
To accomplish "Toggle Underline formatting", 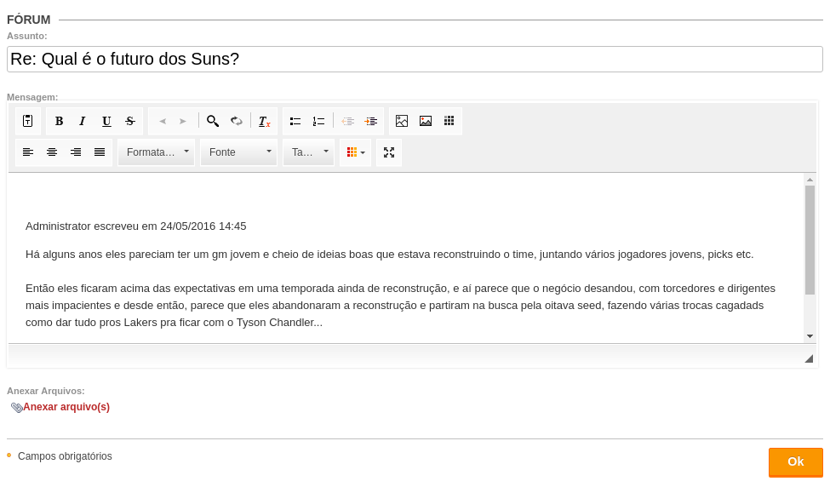I will tap(106, 121).
